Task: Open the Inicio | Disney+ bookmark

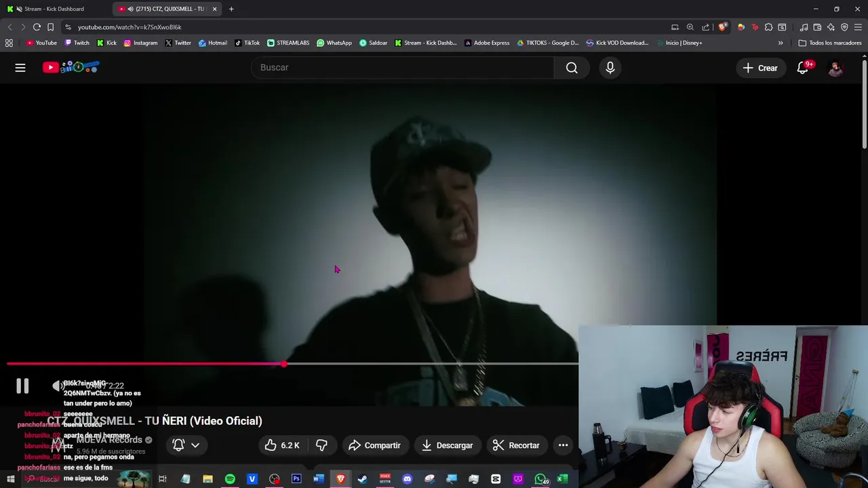Action: coord(679,43)
